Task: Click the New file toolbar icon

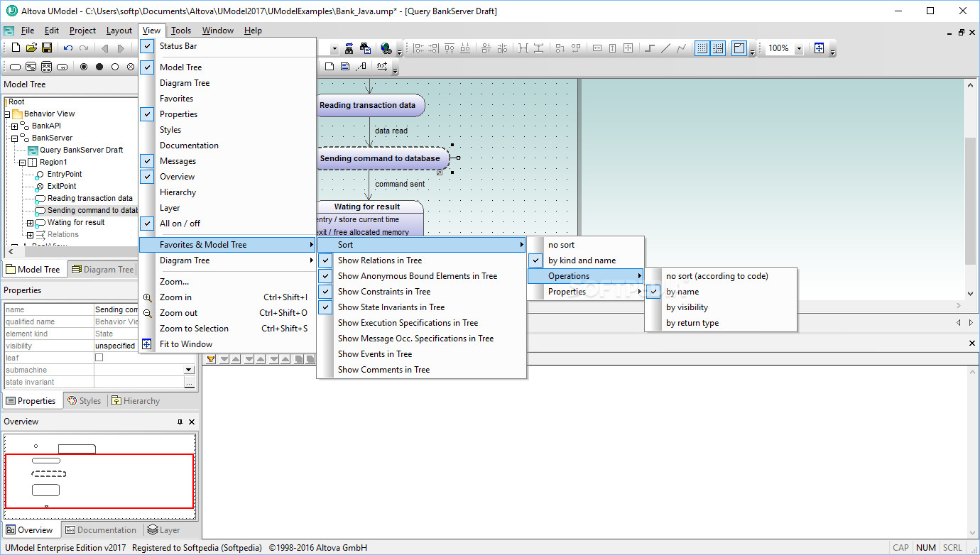Action: coord(16,48)
